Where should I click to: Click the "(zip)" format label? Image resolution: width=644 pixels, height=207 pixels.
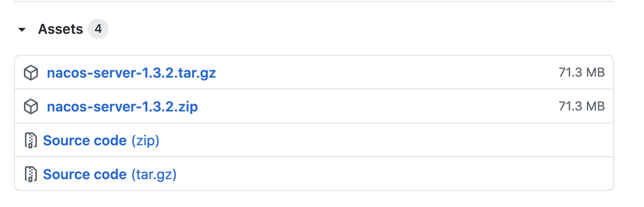145,141
